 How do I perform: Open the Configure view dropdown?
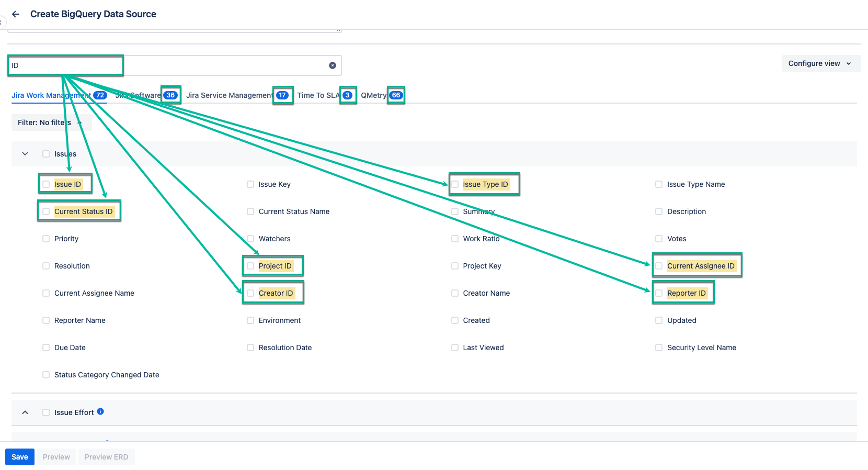[x=820, y=63]
